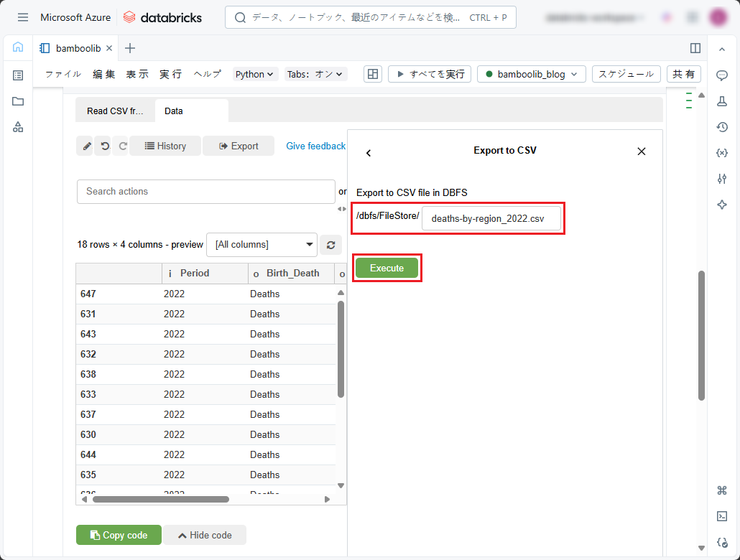
Task: Click the Give feedback link
Action: tap(315, 146)
